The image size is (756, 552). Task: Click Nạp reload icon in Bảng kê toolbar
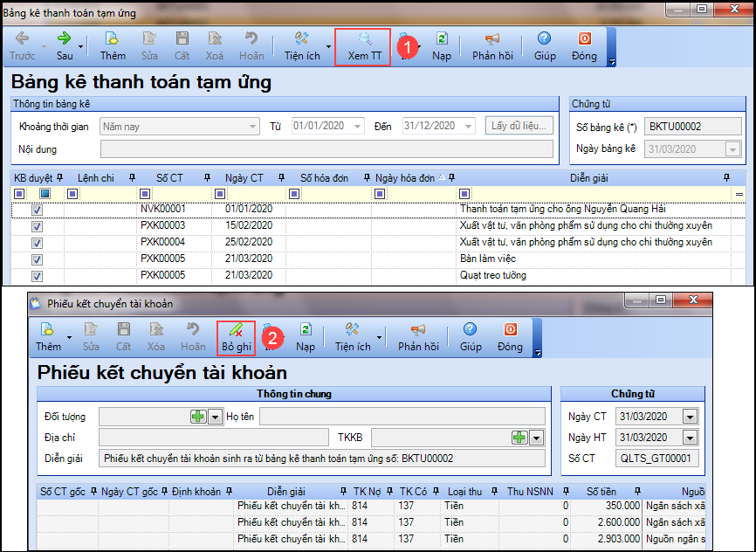pos(441,38)
